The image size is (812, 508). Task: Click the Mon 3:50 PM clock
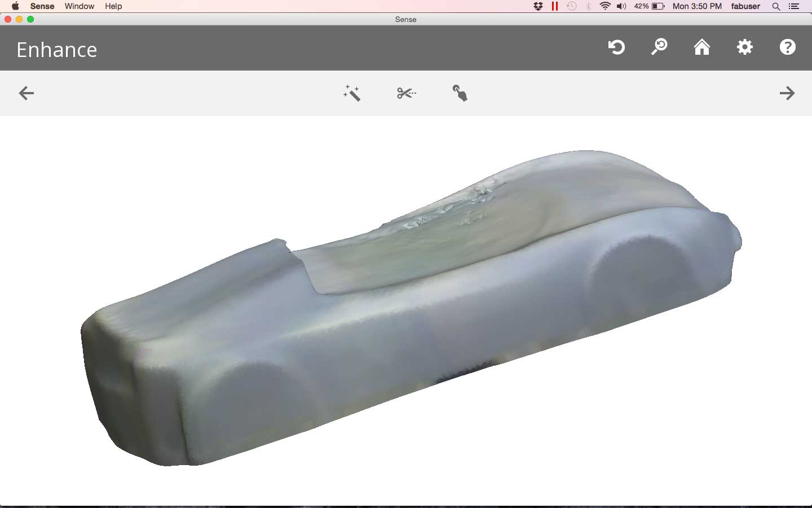pyautogui.click(x=697, y=6)
